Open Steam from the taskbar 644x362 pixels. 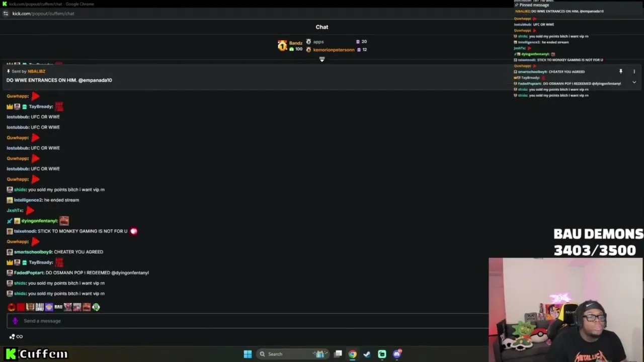pyautogui.click(x=367, y=354)
